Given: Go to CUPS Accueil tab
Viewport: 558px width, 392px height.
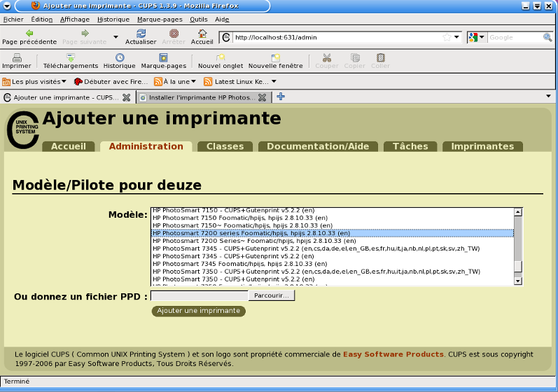Looking at the screenshot, I should [x=69, y=146].
